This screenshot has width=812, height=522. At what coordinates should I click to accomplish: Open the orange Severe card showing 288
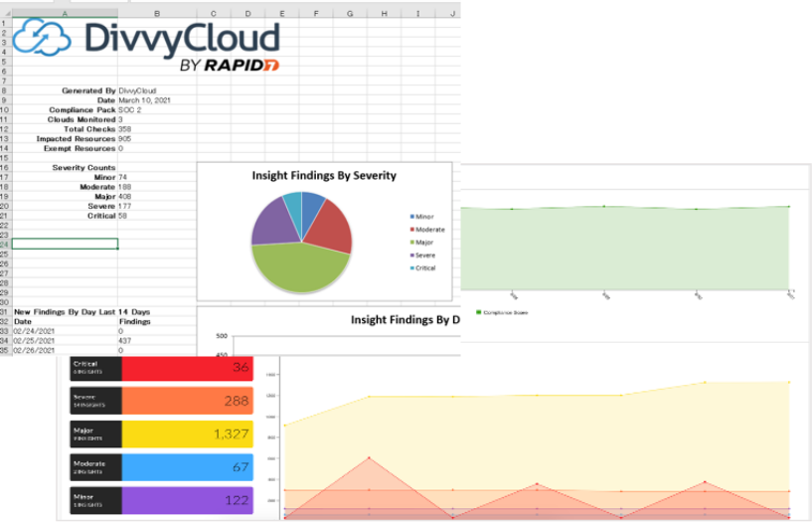pos(162,401)
